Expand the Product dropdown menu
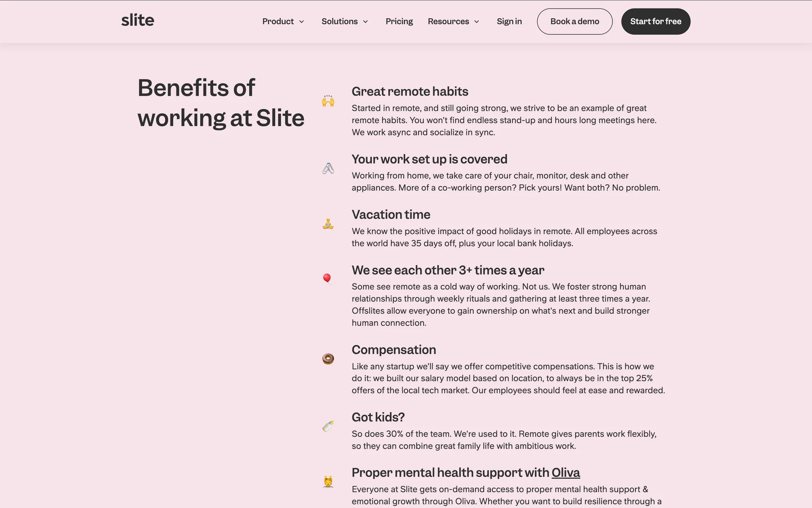This screenshot has height=508, width=812. coord(283,22)
